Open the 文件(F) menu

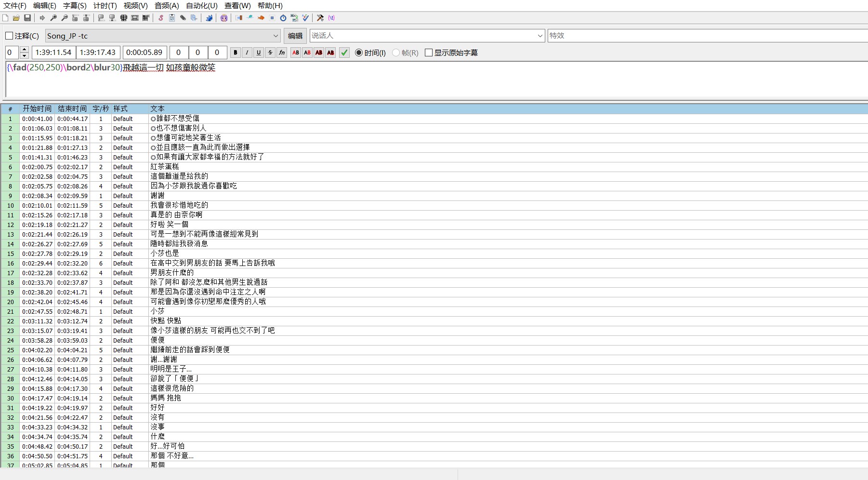click(x=15, y=6)
